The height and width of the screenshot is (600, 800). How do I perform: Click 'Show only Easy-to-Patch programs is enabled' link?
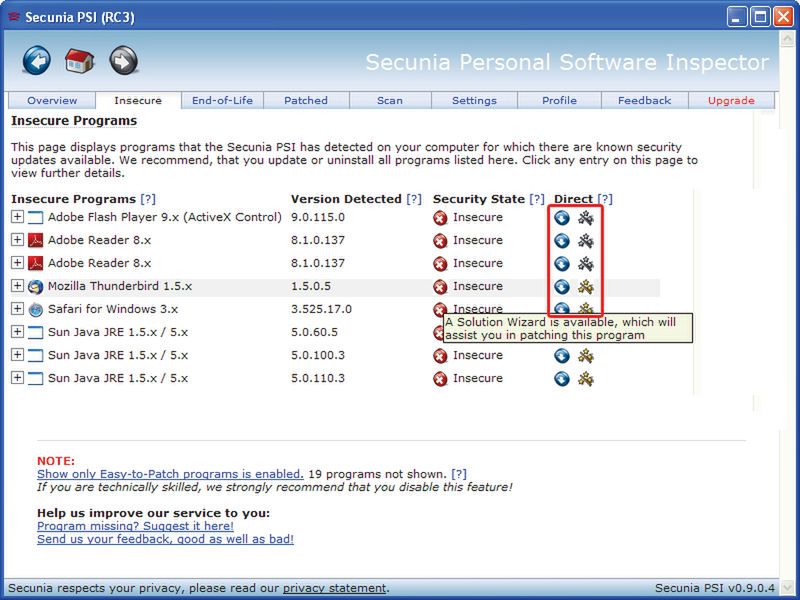[x=169, y=474]
